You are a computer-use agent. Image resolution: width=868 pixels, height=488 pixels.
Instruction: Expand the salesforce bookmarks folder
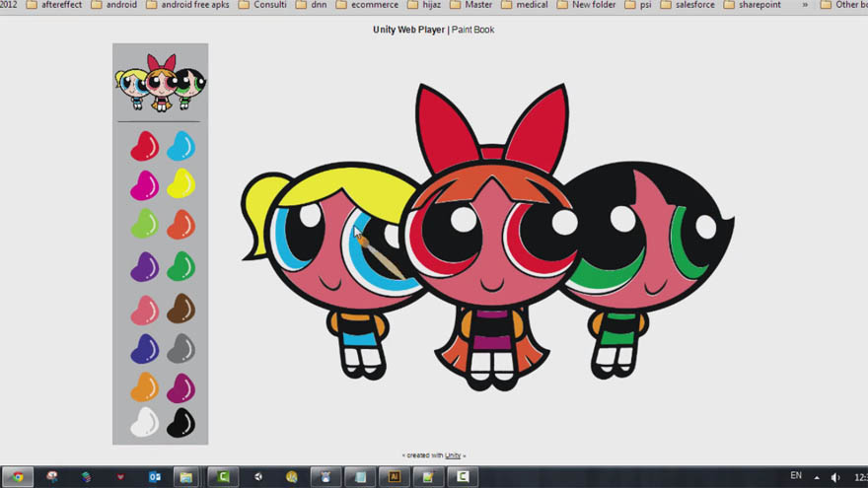687,5
